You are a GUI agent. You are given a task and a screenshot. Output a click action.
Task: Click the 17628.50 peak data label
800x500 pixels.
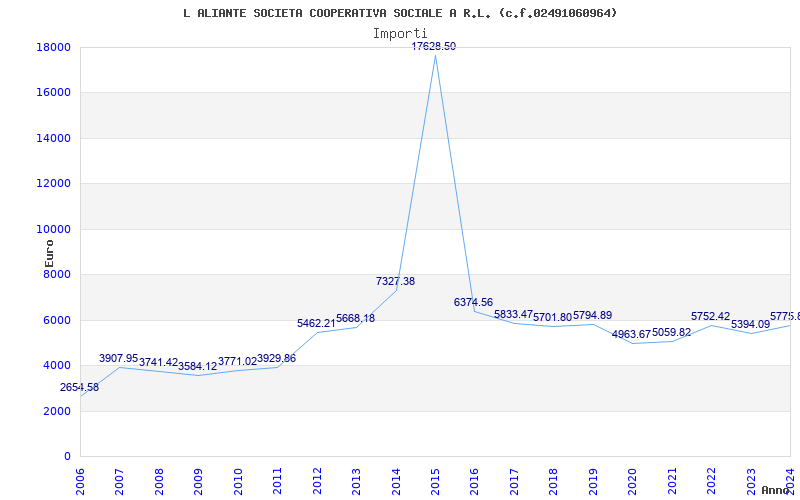434,46
